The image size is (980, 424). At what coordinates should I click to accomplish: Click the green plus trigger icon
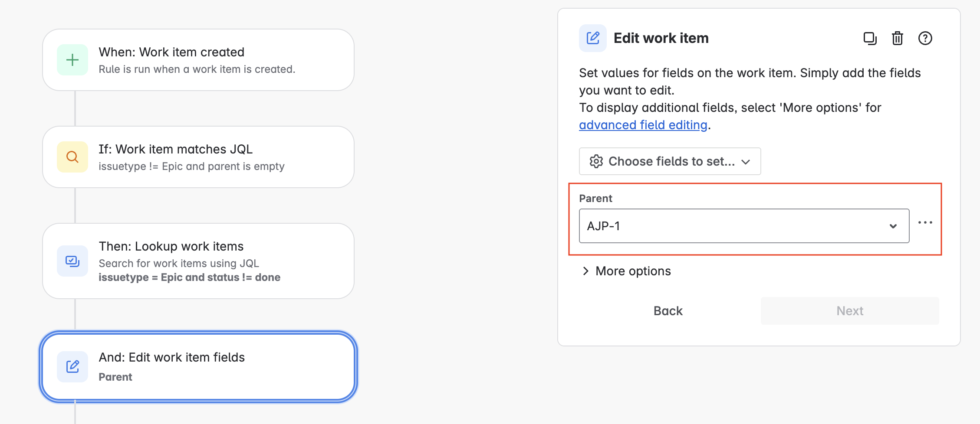(x=72, y=60)
